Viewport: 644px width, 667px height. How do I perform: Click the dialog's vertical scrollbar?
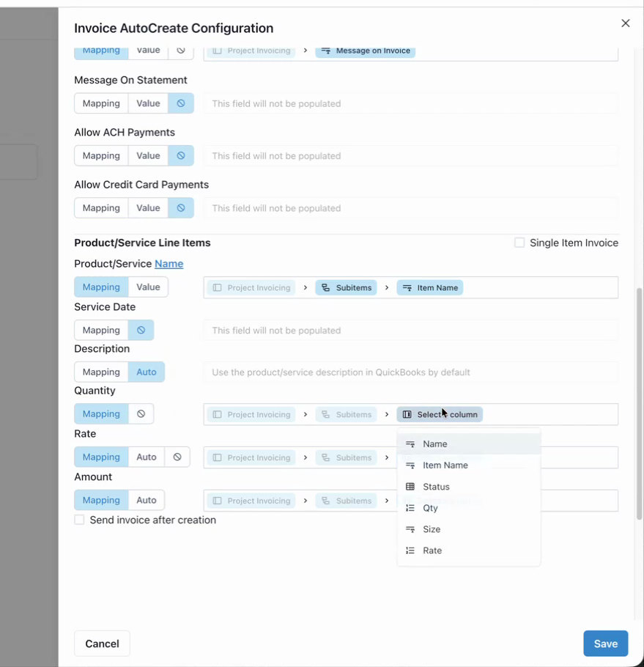pyautogui.click(x=639, y=403)
